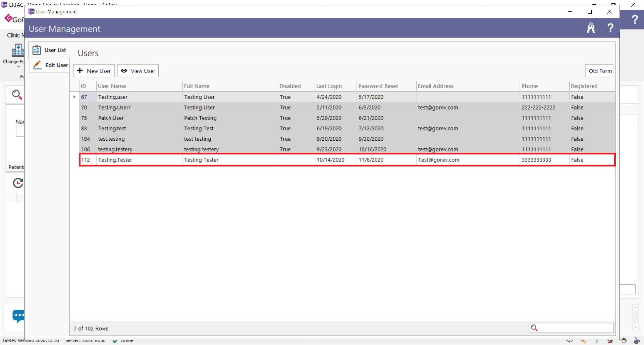Click support headset icon in status bar
Image resolution: width=644 pixels, height=345 pixels.
[x=624, y=341]
